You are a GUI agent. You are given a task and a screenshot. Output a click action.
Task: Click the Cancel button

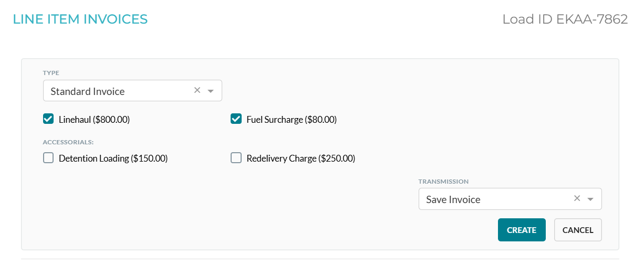coord(578,230)
